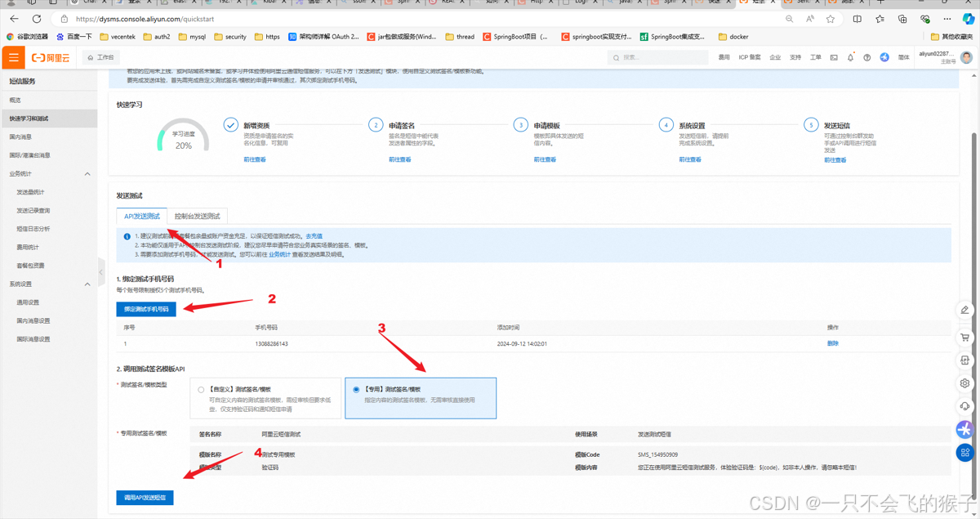
Task: Open the user avatar account menu
Action: (967, 57)
